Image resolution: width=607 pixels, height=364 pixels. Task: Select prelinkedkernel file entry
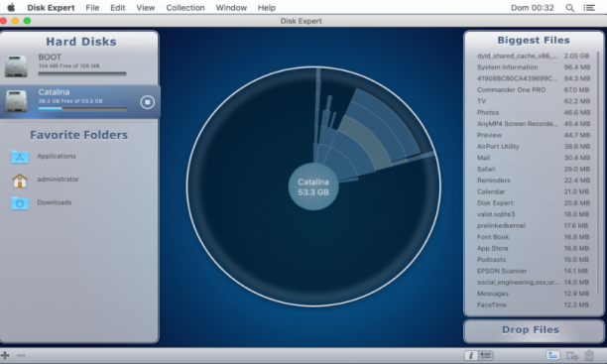coord(534,226)
